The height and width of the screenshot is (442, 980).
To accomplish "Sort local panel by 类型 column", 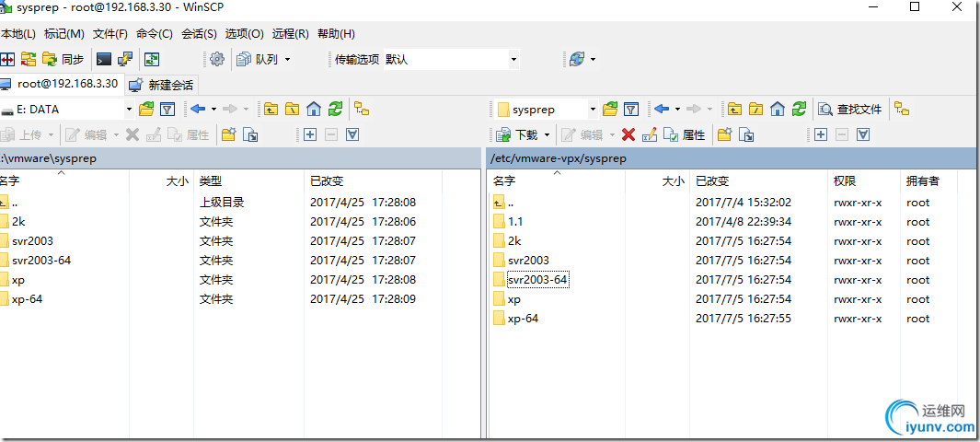I will click(x=248, y=181).
